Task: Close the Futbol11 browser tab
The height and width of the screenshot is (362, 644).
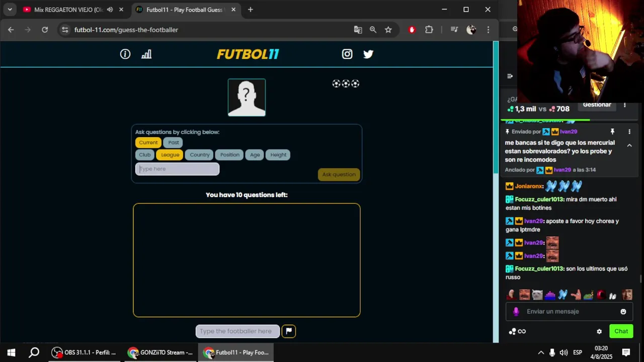Action: point(233,10)
